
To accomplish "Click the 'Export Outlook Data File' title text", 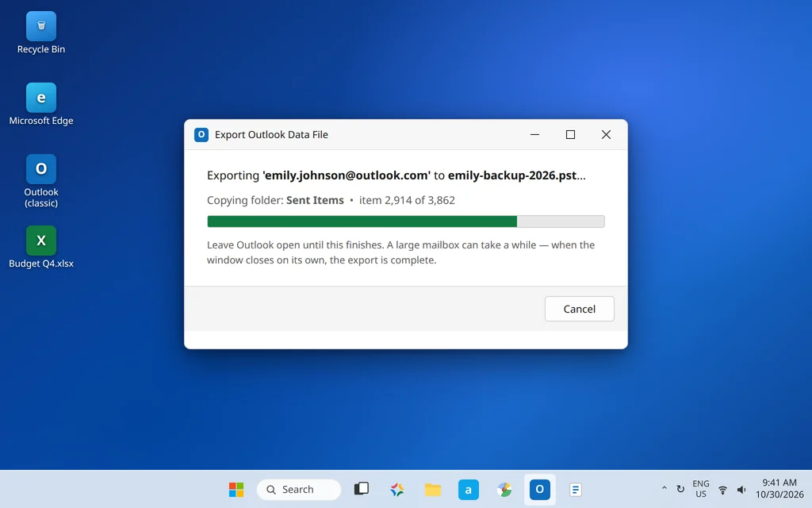I will (x=271, y=135).
